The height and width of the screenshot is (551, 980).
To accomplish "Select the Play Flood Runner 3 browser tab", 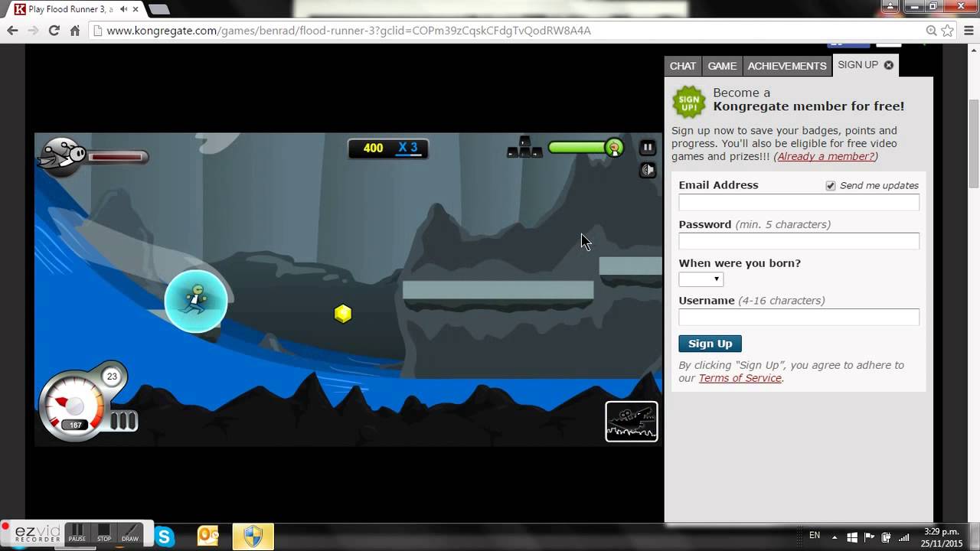I will (x=74, y=9).
